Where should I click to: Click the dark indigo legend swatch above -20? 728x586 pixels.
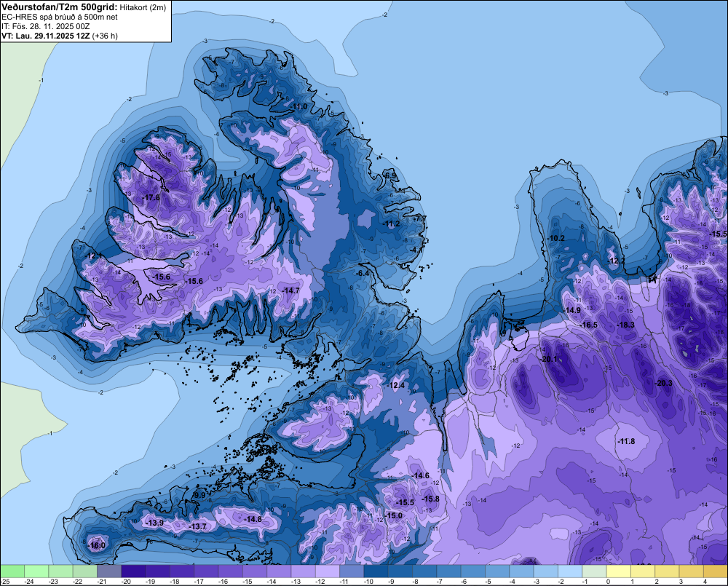(133, 571)
